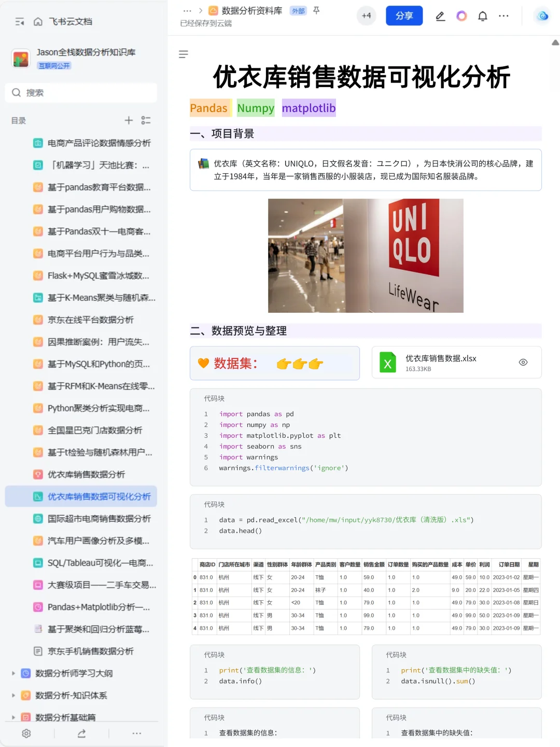
Task: Switch to edit mode pencil icon
Action: pyautogui.click(x=440, y=16)
